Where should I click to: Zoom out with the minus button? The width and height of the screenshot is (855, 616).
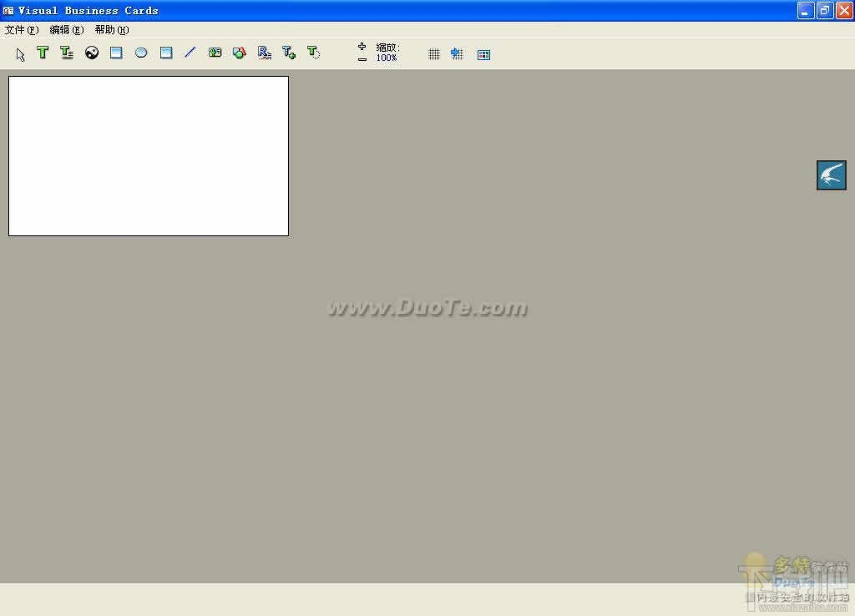(x=362, y=59)
